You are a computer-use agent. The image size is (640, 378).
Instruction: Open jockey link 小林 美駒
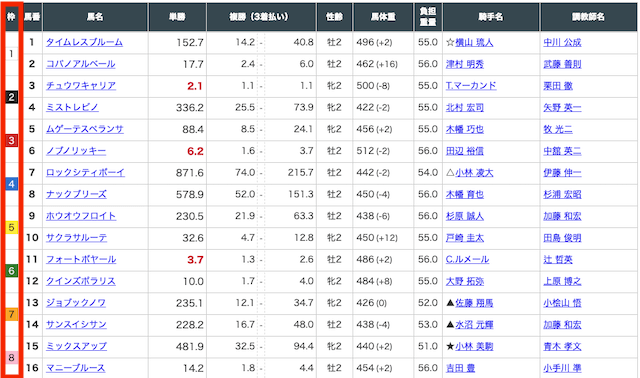pos(474,346)
